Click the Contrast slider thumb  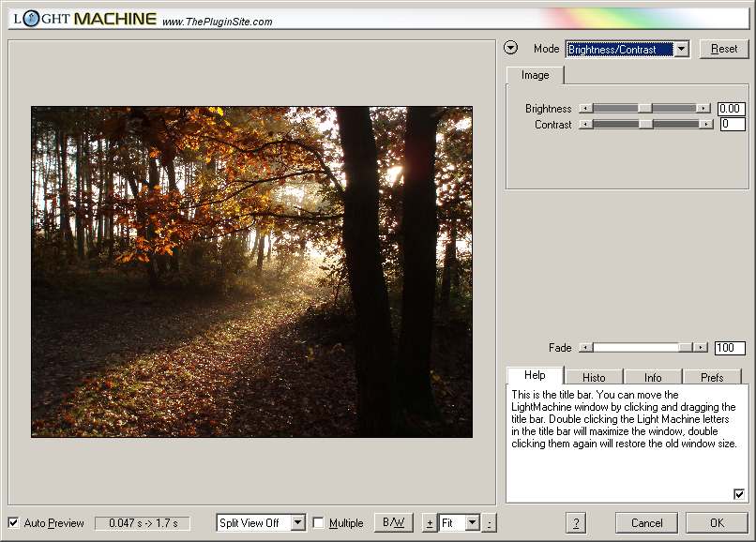(x=646, y=125)
